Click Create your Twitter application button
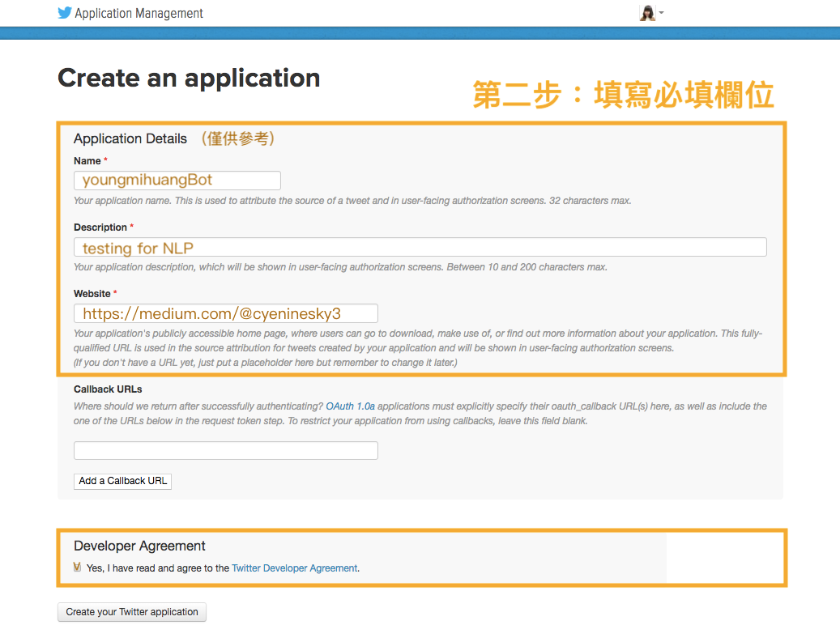Image resolution: width=840 pixels, height=642 pixels. tap(132, 612)
